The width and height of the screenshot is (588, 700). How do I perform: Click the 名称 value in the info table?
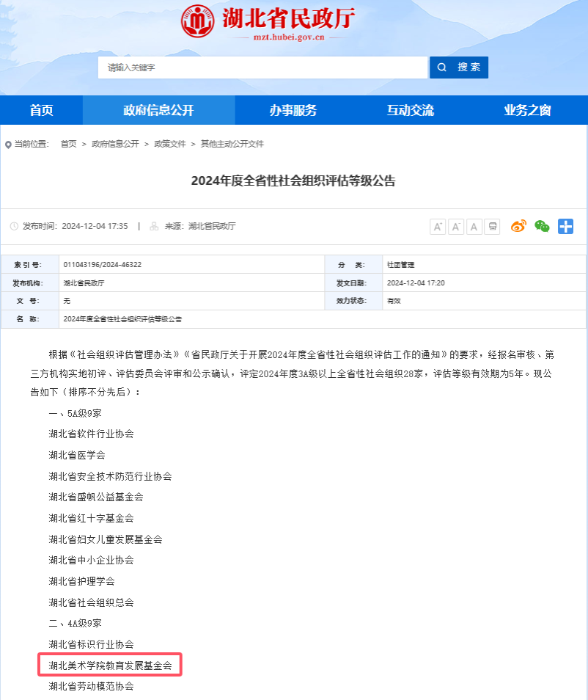(122, 319)
